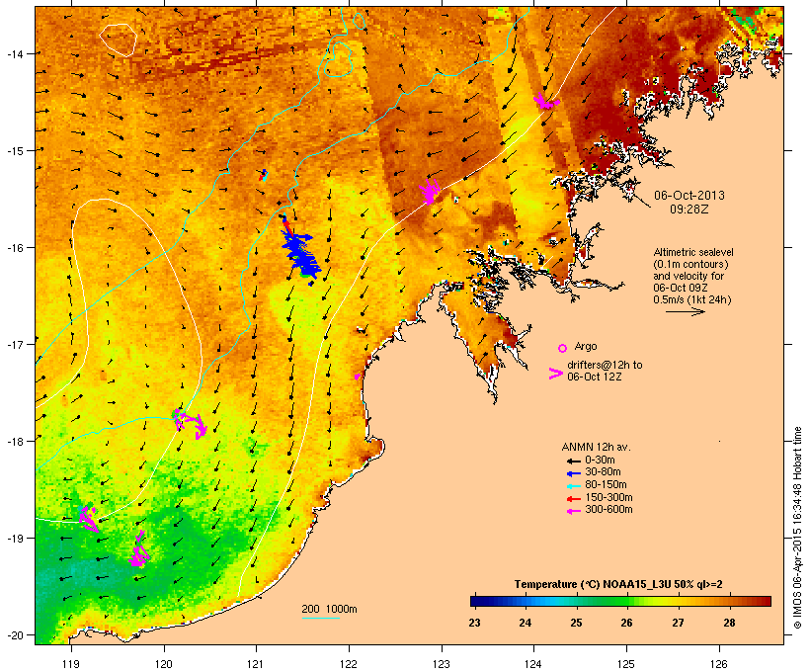Screen dimensions: 810x672
Task: Click the longitude axis label 121
Action: point(256,664)
